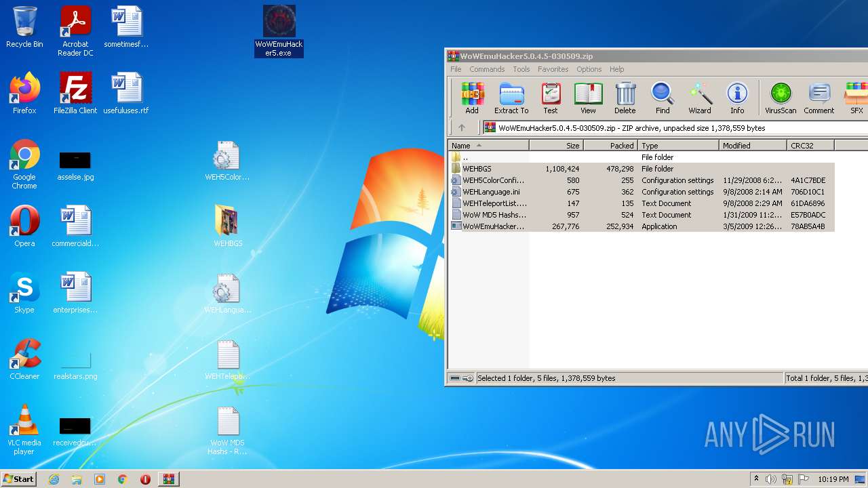Click the Extract To toolbar icon

point(511,98)
